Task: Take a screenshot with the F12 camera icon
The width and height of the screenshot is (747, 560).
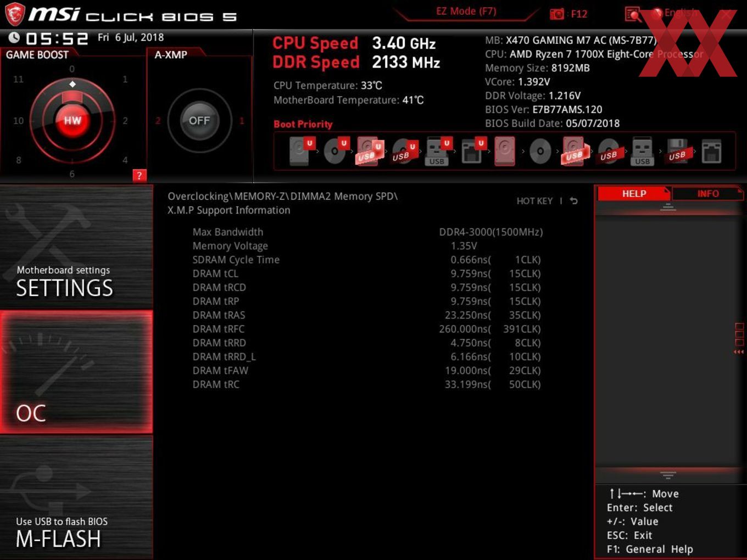Action: pos(557,14)
